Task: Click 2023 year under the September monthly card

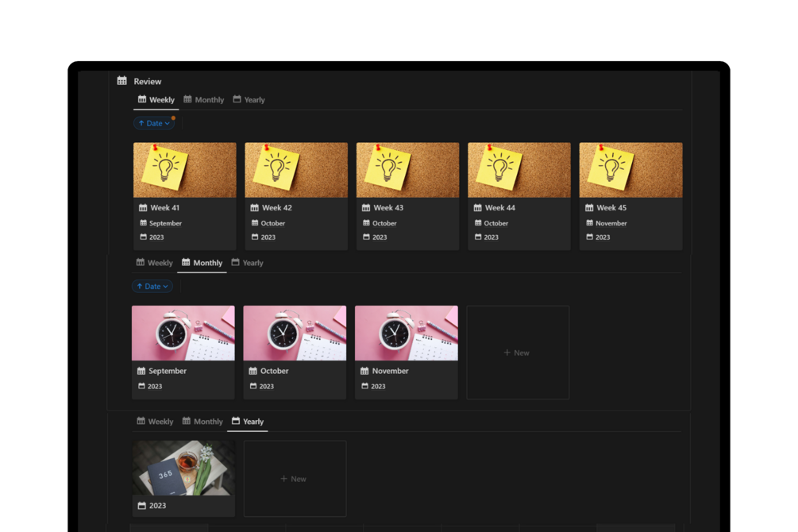Action: coord(155,387)
